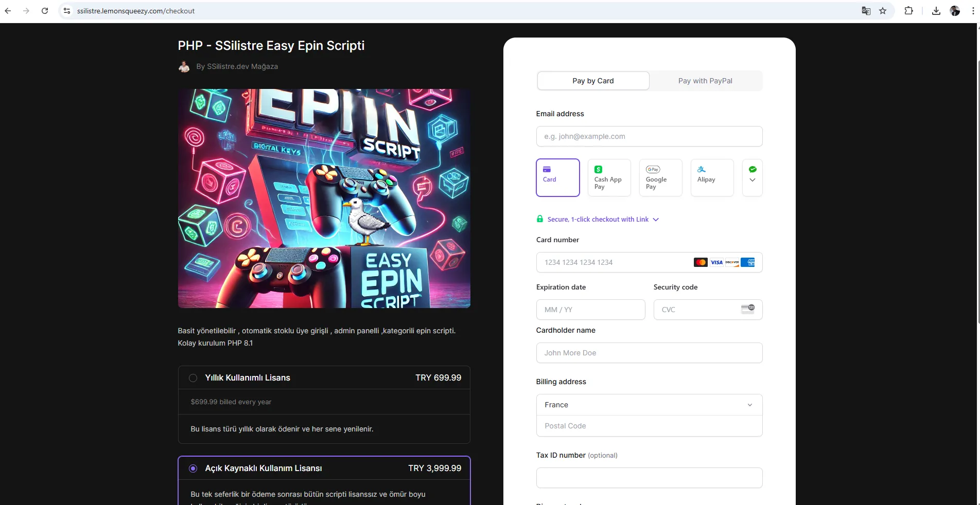Open the Google Translate page icon

coord(866,11)
